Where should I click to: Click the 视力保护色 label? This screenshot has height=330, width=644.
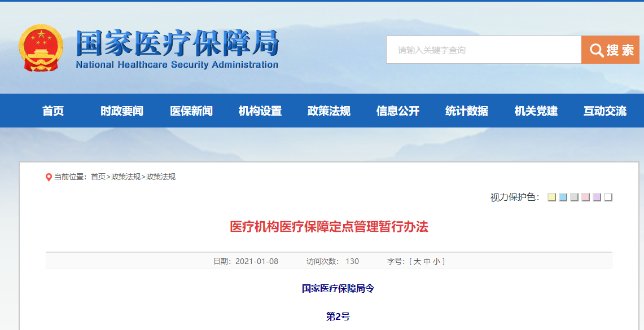[515, 197]
